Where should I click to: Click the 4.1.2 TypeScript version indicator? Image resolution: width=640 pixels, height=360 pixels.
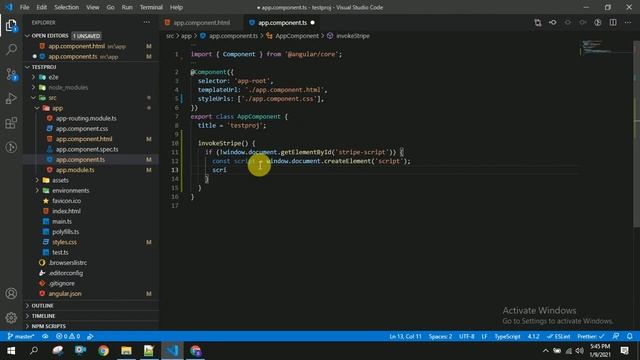533,336
